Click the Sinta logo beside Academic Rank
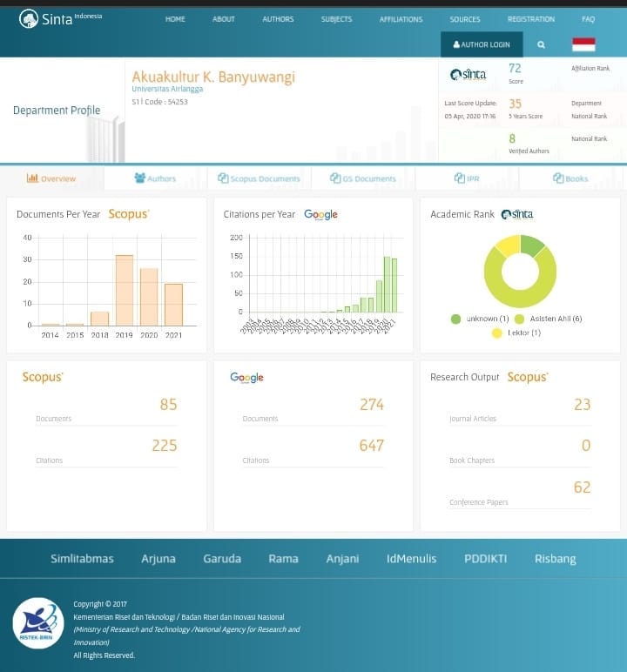 click(517, 214)
